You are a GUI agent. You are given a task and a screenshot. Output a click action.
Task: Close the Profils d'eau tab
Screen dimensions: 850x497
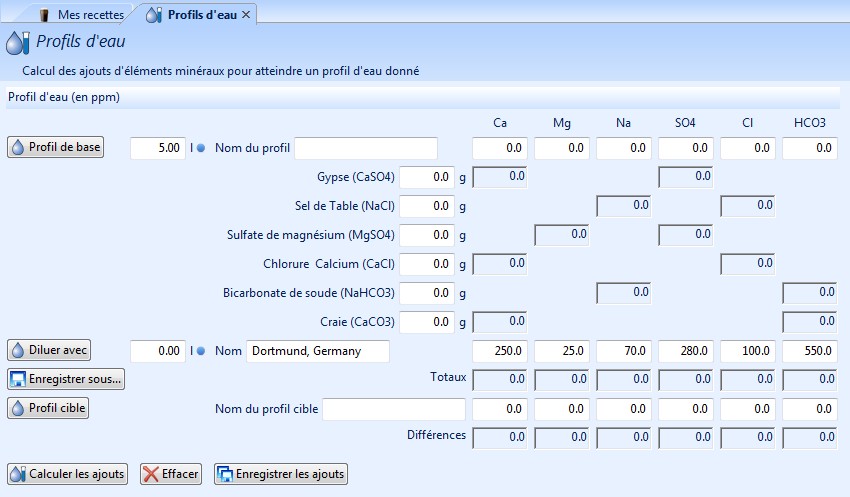[246, 14]
